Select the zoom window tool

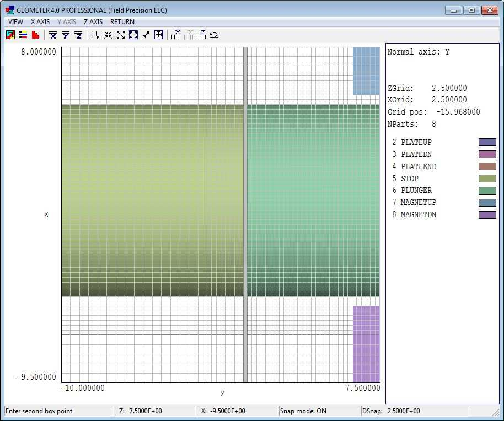tap(95, 35)
